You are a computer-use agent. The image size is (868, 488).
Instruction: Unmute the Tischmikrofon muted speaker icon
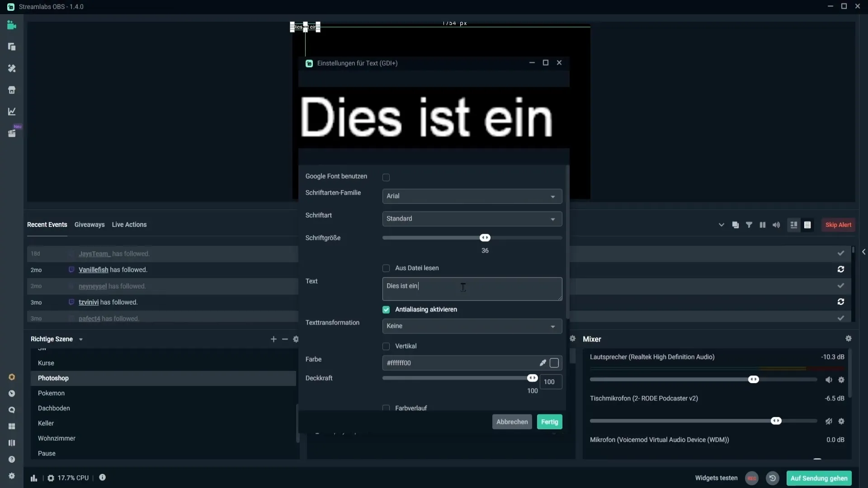click(829, 421)
